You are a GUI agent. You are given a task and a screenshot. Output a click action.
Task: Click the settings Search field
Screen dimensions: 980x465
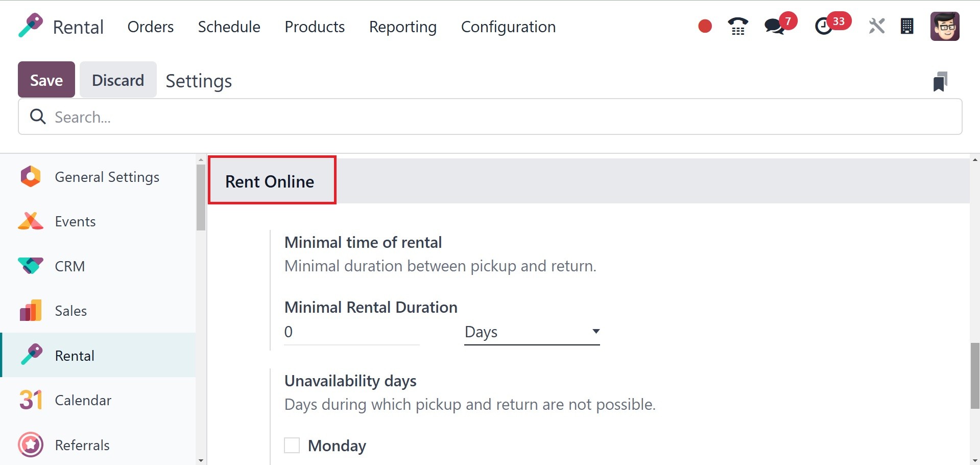coord(490,117)
